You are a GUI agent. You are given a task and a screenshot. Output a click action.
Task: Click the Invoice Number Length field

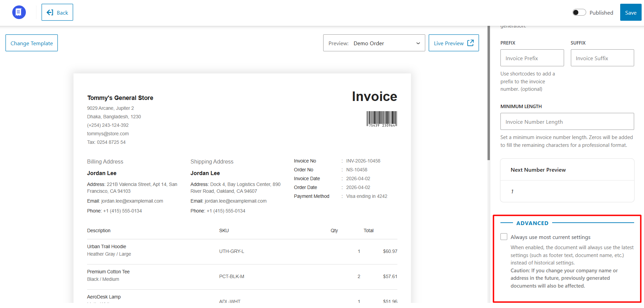[x=567, y=121]
